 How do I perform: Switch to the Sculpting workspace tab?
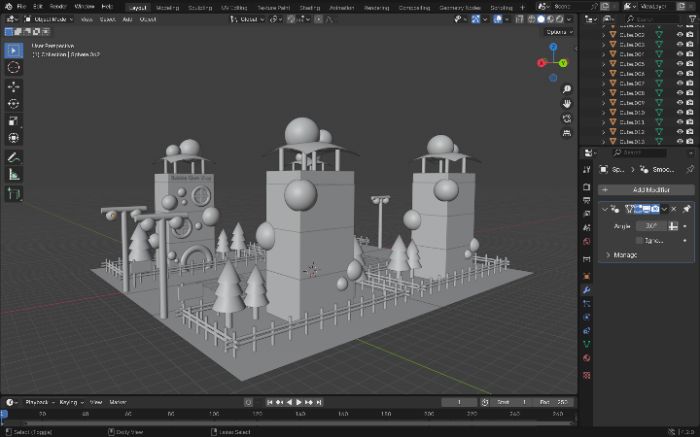point(199,8)
